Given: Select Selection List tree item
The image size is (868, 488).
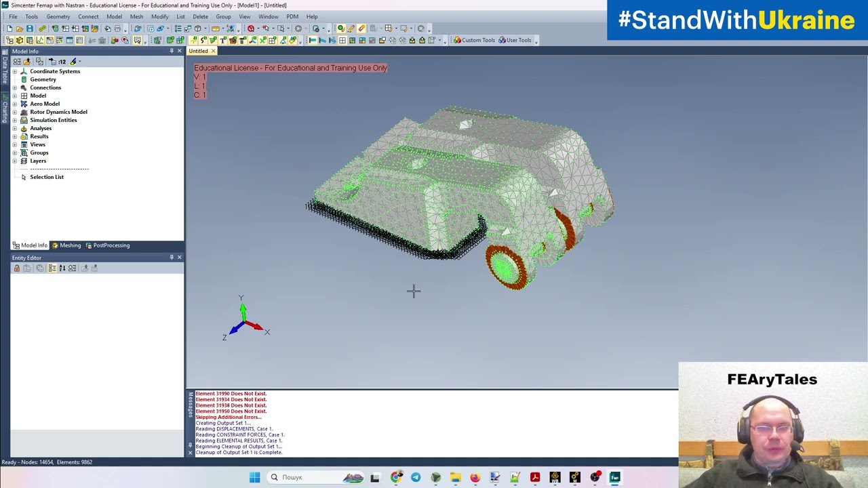Looking at the screenshot, I should point(47,177).
